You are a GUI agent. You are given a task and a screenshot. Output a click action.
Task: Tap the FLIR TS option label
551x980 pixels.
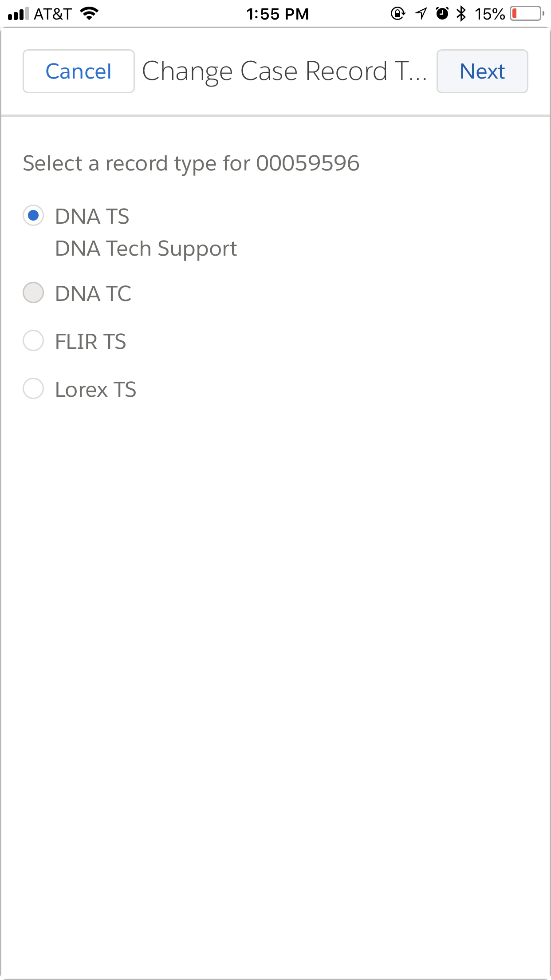pyautogui.click(x=91, y=342)
